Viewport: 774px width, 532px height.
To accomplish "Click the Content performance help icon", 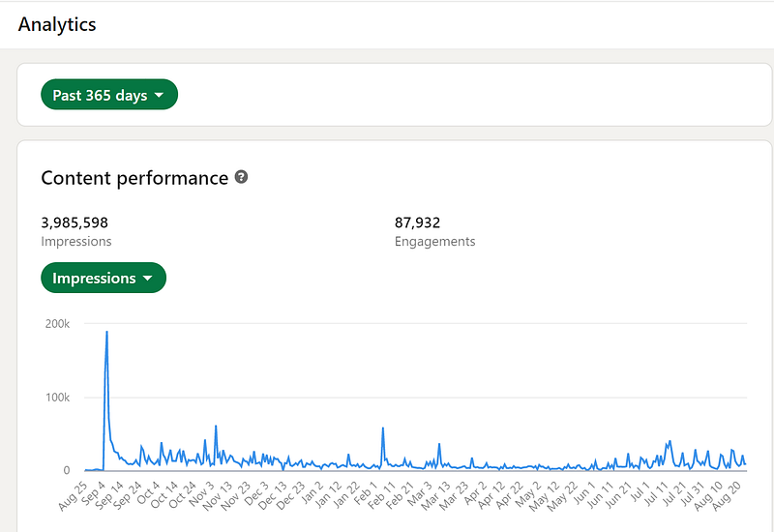I will (x=242, y=178).
